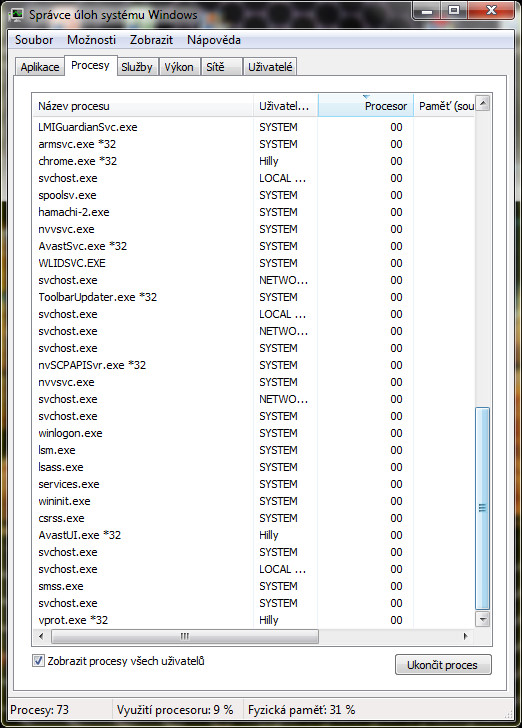The height and width of the screenshot is (728, 522).
Task: Click the horizontal scrollbar left arrow
Action: pos(41,636)
